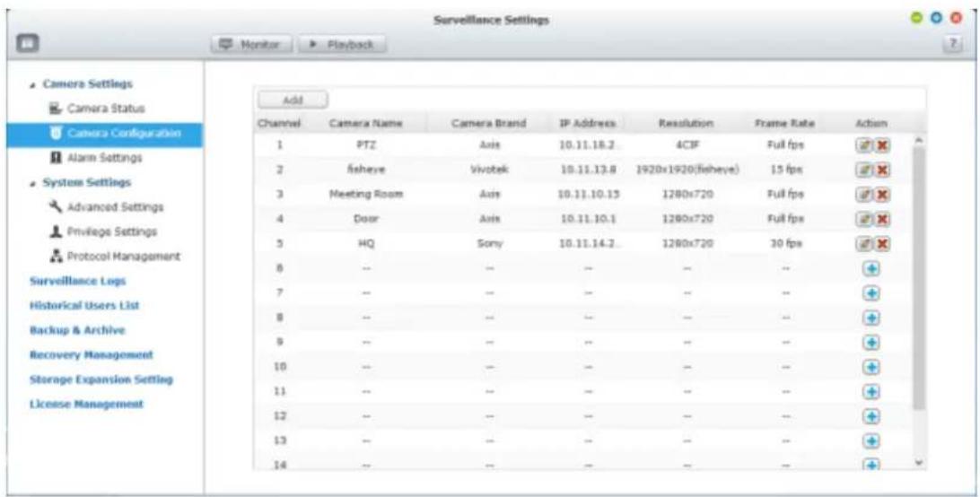Select the Meeting Room camera name

pyautogui.click(x=366, y=195)
